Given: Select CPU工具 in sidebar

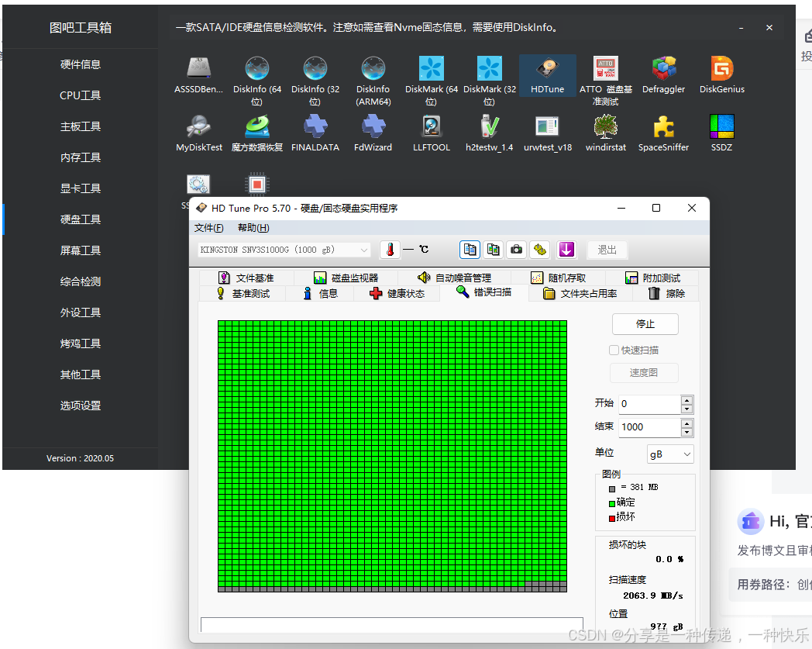Looking at the screenshot, I should pyautogui.click(x=81, y=95).
